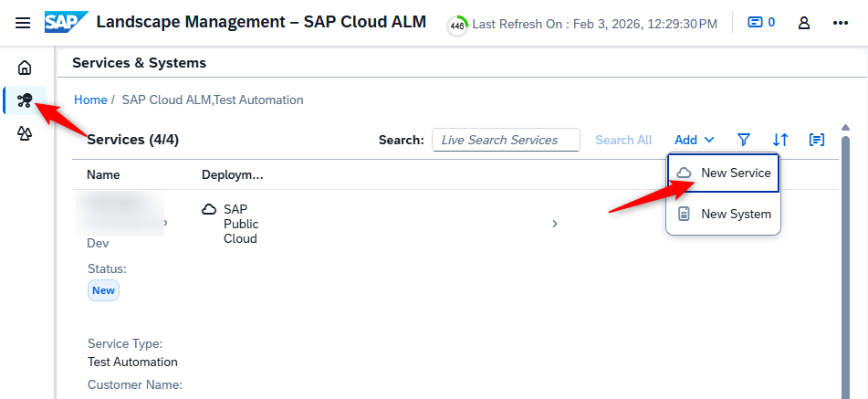Viewport: 868px width, 399px height.
Task: Expand the Add dropdown button
Action: tap(695, 140)
